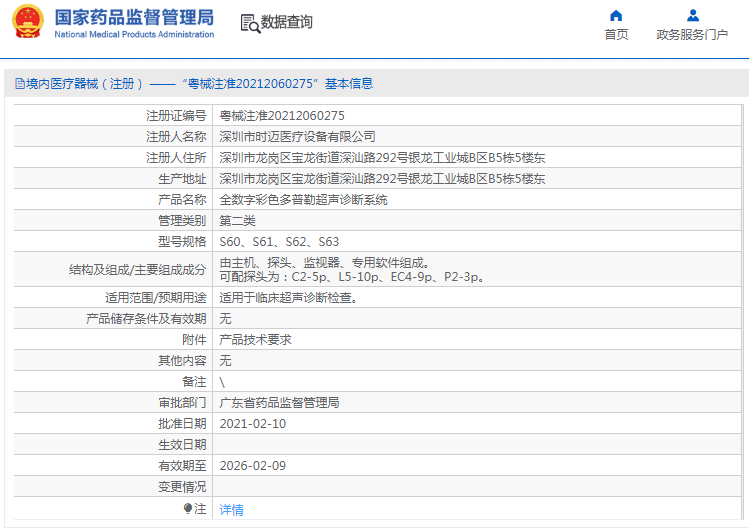Click the 审批部门 label
The height and width of the screenshot is (532, 749).
click(182, 403)
